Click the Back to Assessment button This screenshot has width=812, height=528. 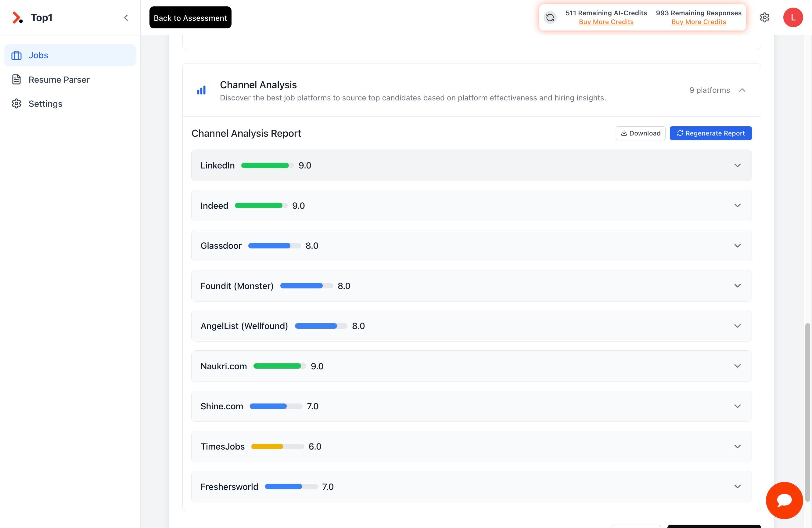click(x=190, y=17)
